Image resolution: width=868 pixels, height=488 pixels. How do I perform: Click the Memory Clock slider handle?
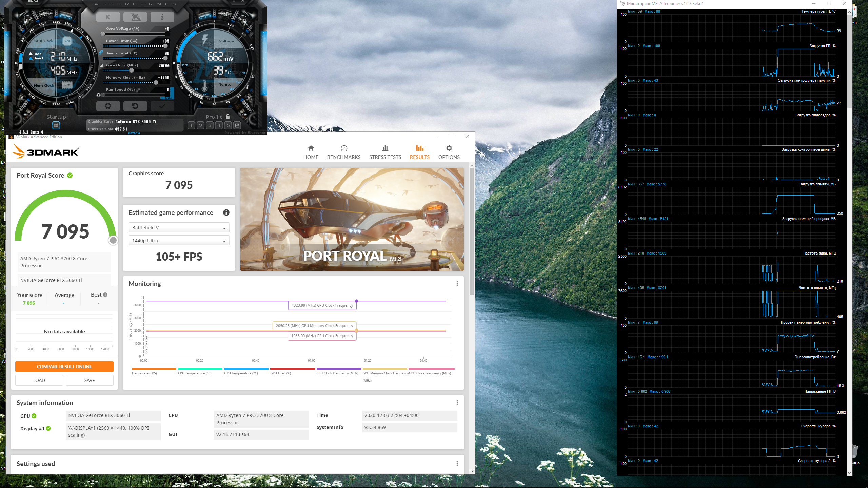point(156,82)
